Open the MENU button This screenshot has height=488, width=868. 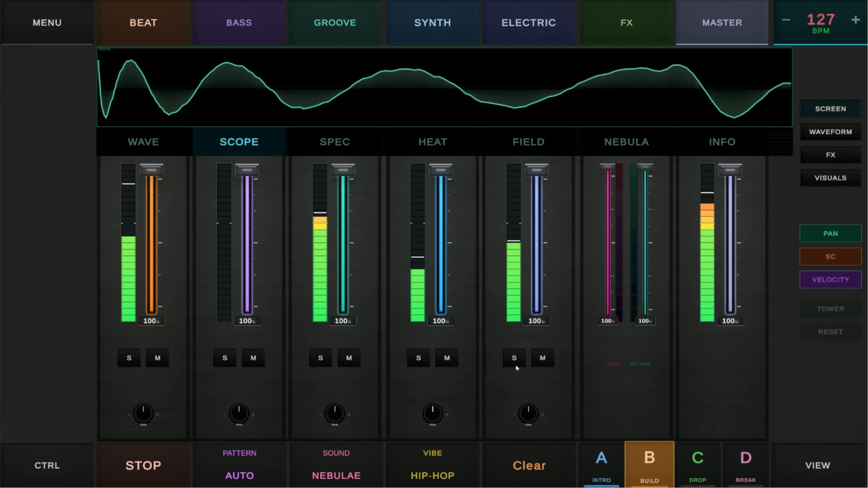tap(47, 22)
